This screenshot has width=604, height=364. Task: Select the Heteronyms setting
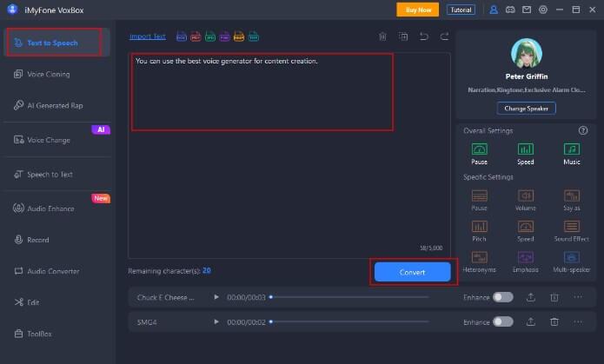click(479, 262)
